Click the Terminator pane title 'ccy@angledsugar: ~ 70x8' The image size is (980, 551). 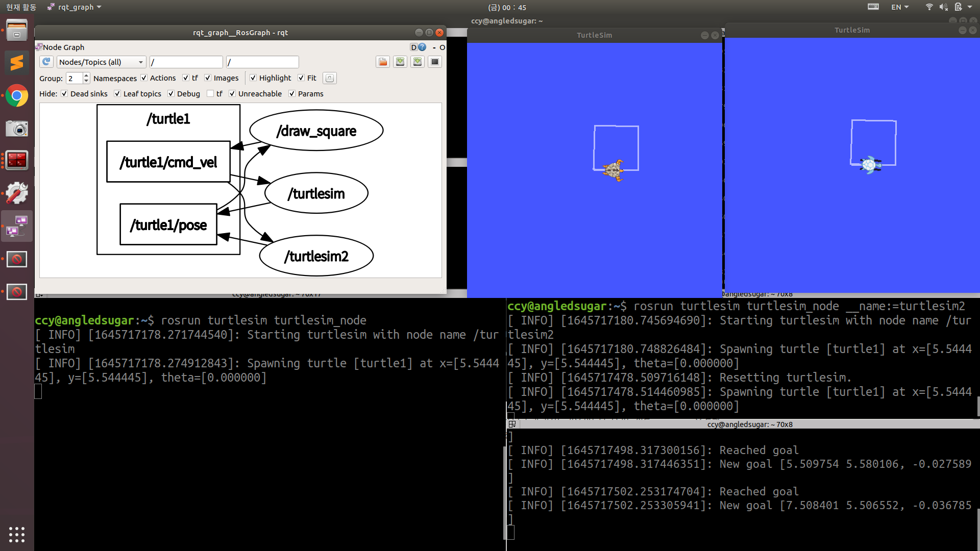(750, 424)
